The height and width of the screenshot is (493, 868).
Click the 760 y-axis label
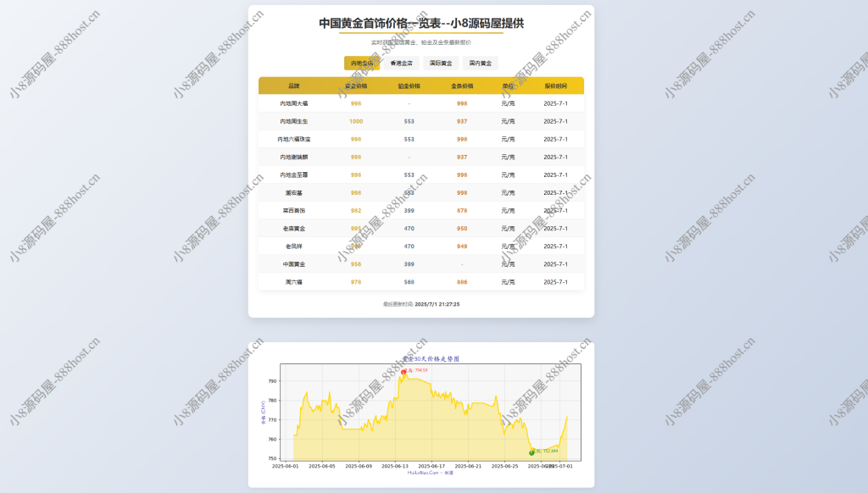272,440
